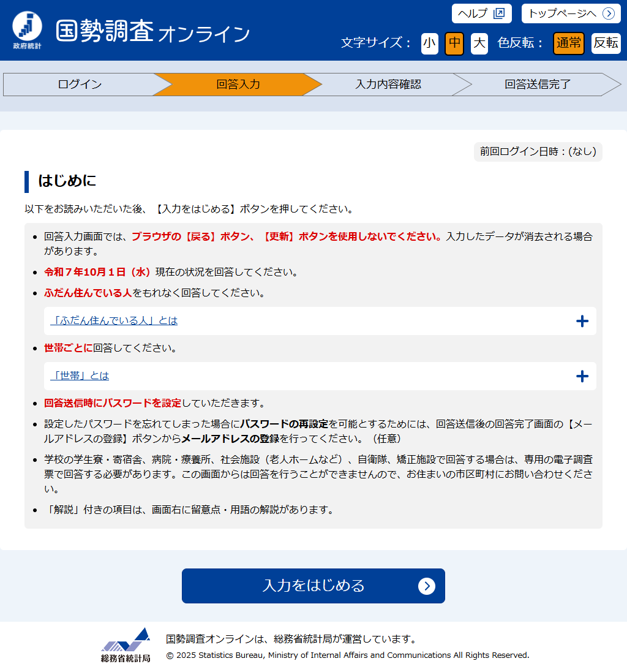Click the arrow icon on 入力をはじめる button
Screen dimensions: 627x672
[x=426, y=586]
